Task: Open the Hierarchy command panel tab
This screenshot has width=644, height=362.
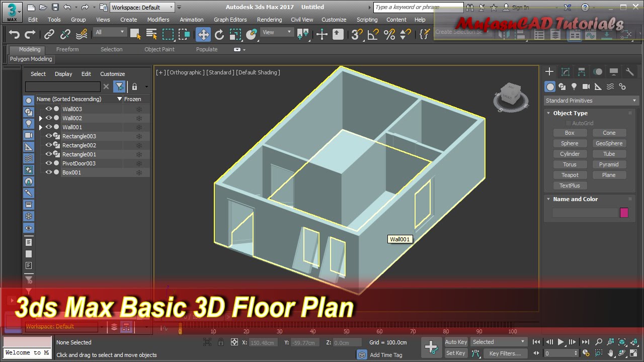Action: (x=582, y=72)
